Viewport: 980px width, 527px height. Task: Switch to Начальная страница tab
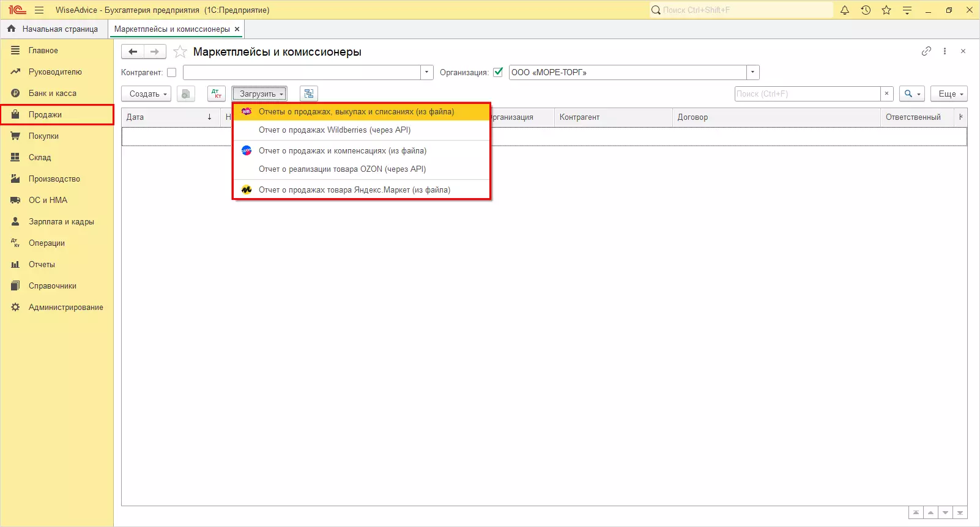53,29
